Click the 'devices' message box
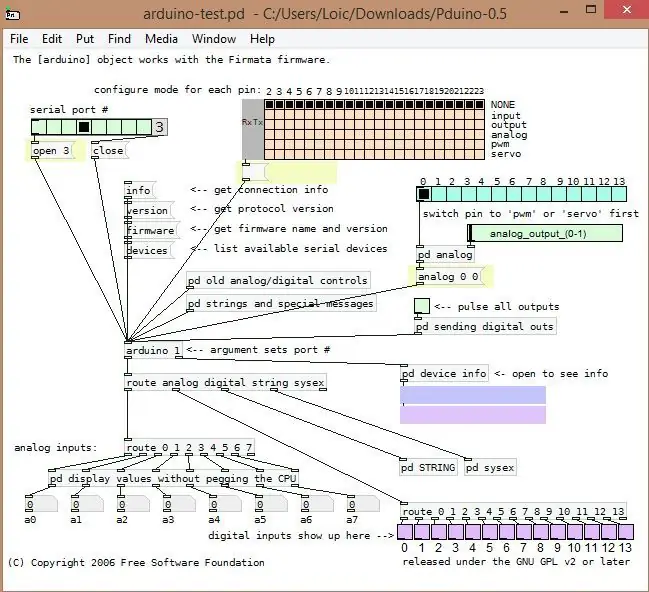Screen dimensions: 649x592 click(x=149, y=250)
